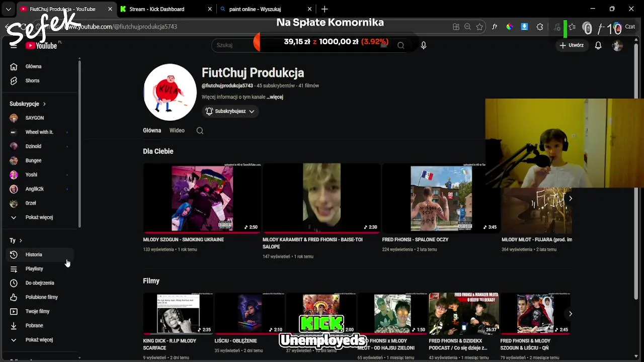Start voice search with the microphone icon
Viewport: 644px width, 362px height.
424,45
